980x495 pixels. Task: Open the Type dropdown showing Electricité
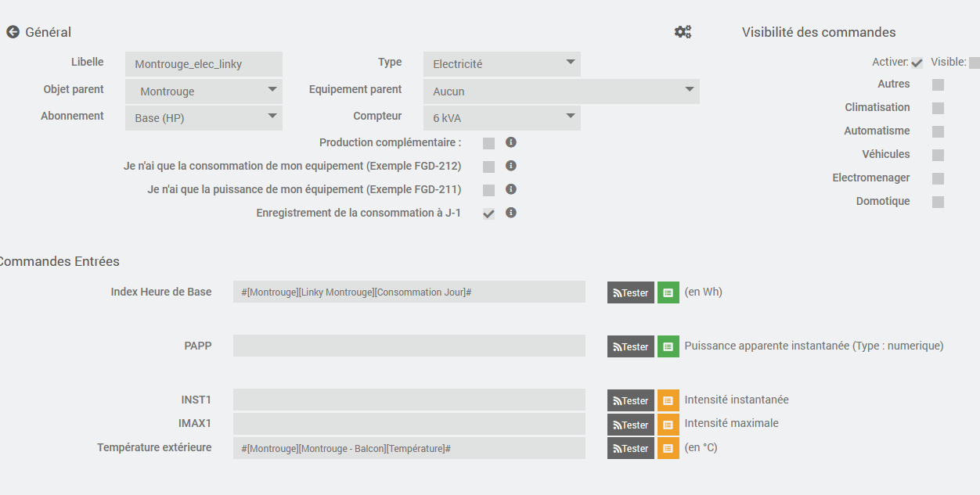(502, 64)
